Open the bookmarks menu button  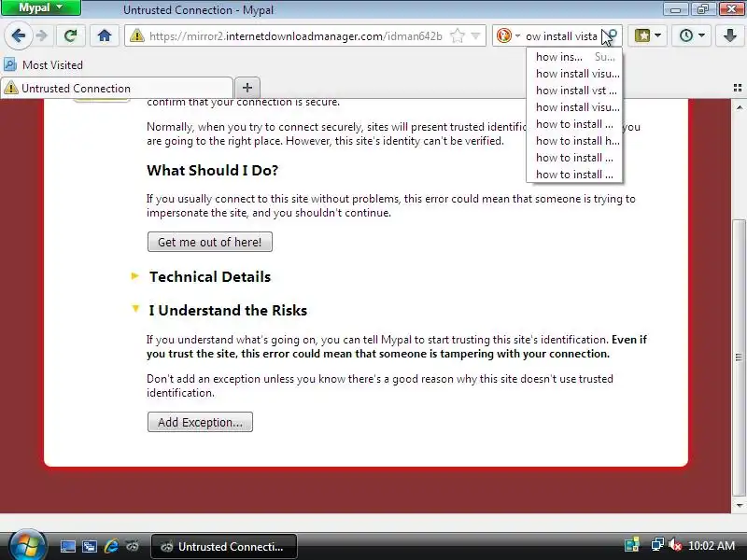click(x=647, y=35)
